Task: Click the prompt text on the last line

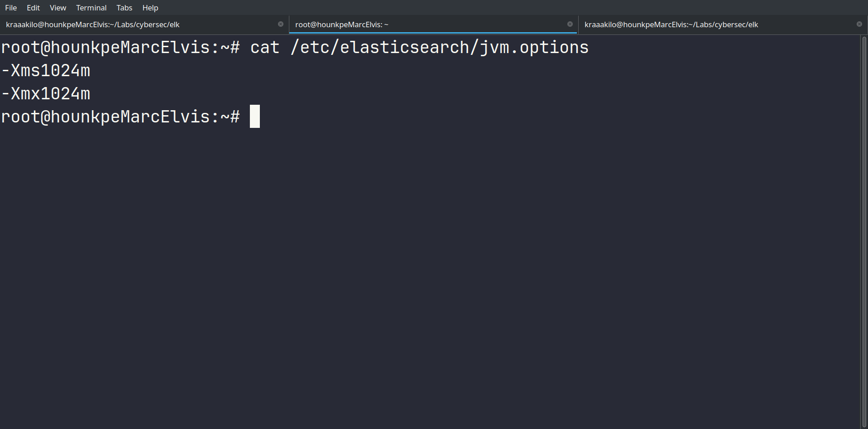Action: coord(120,117)
